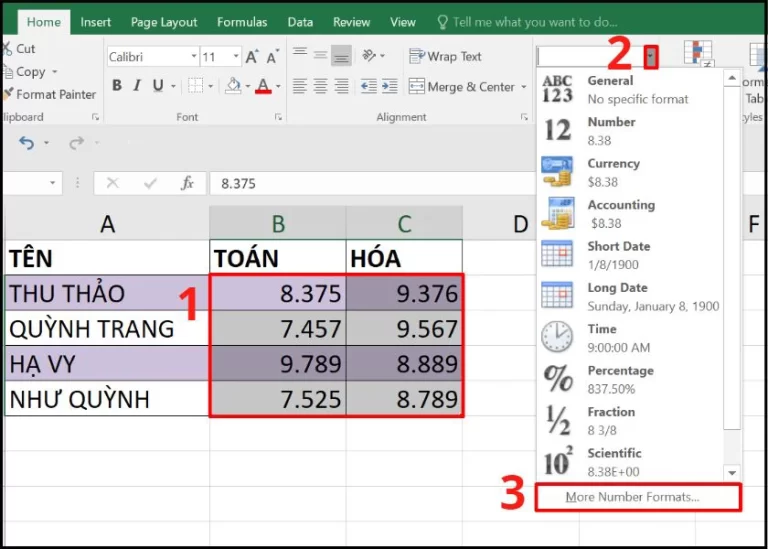Switch to the Insert tab
This screenshot has height=549, width=768.
coord(96,22)
